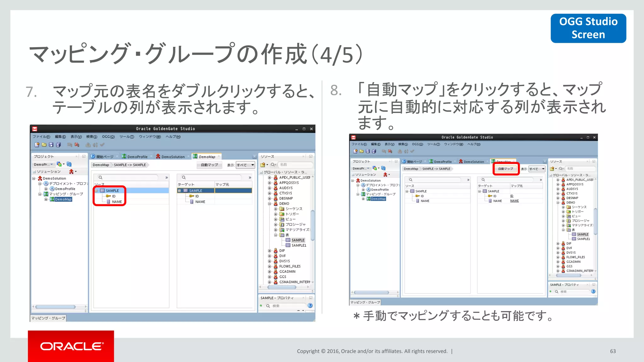Screen dimensions: 644x362
Task: Click the layered-windows icon beside DemoPr... in the left window
Action: (59, 164)
